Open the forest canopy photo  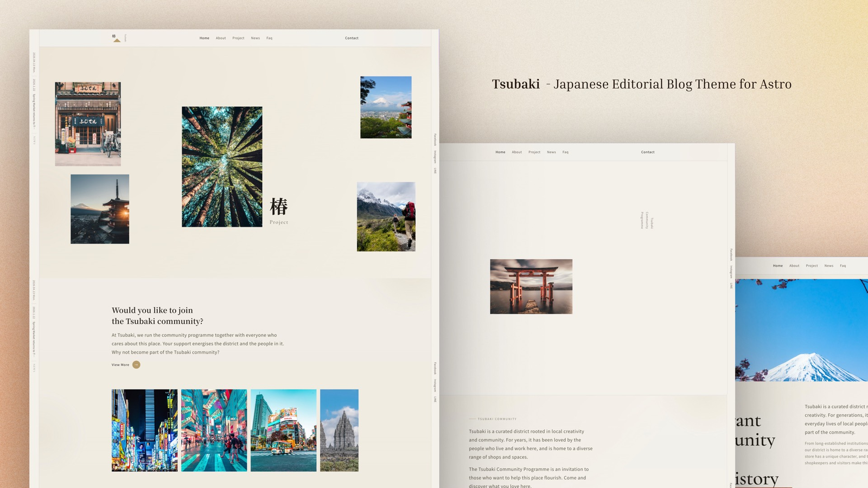click(222, 166)
